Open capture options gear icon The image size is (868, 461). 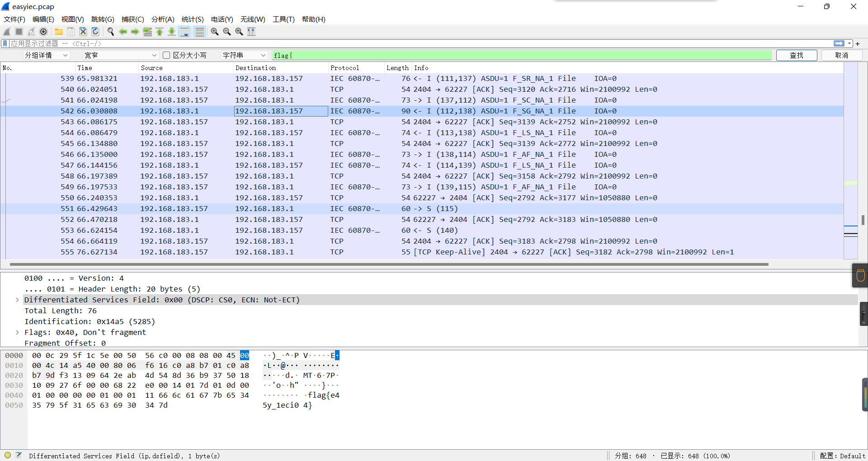pos(43,32)
